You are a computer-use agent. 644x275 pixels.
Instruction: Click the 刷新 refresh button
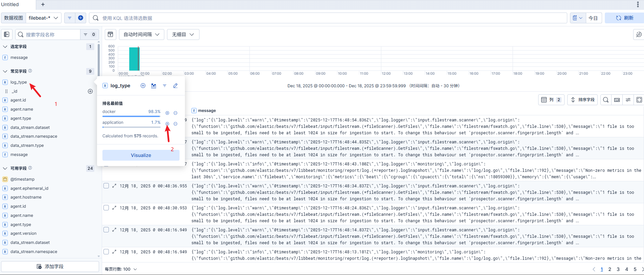(624, 18)
